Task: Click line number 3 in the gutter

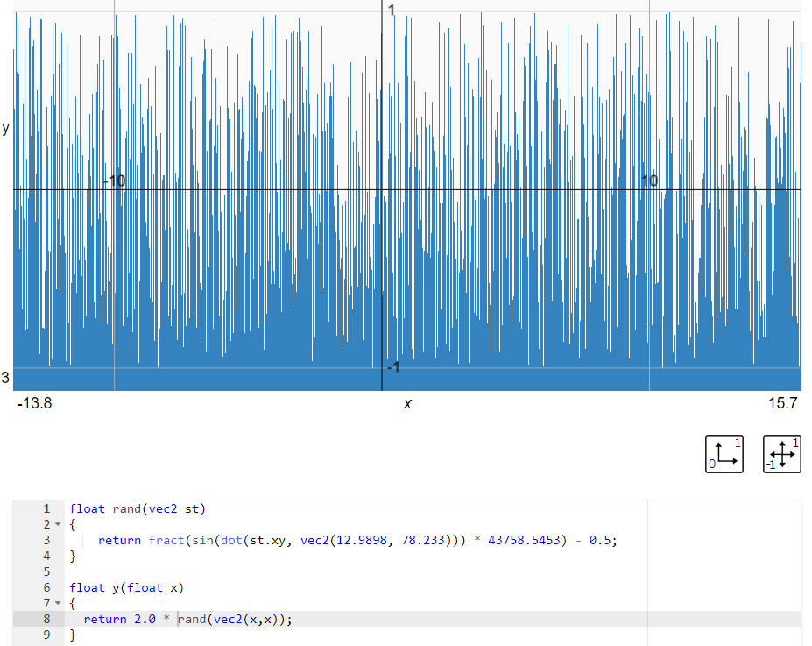Action: pos(46,540)
